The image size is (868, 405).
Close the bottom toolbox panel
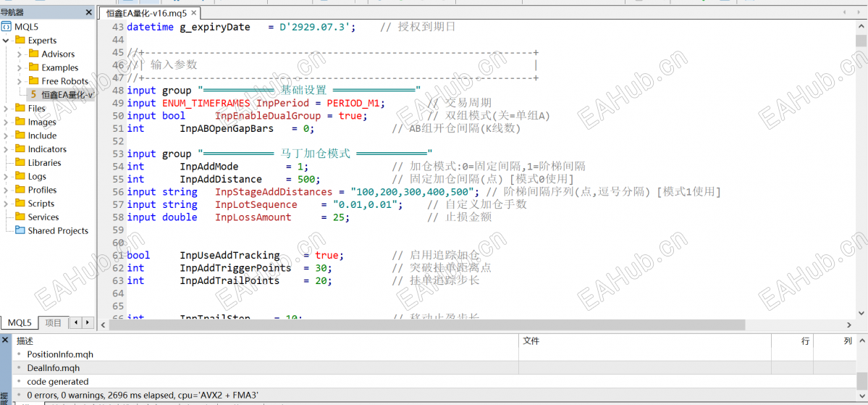5,339
